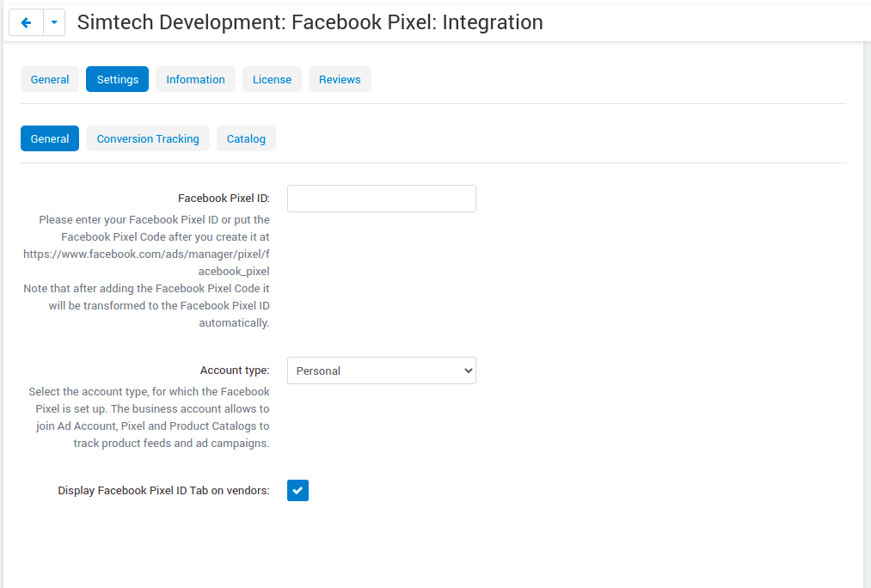
Task: Click the dropdown arrow on Account type selector
Action: (467, 370)
